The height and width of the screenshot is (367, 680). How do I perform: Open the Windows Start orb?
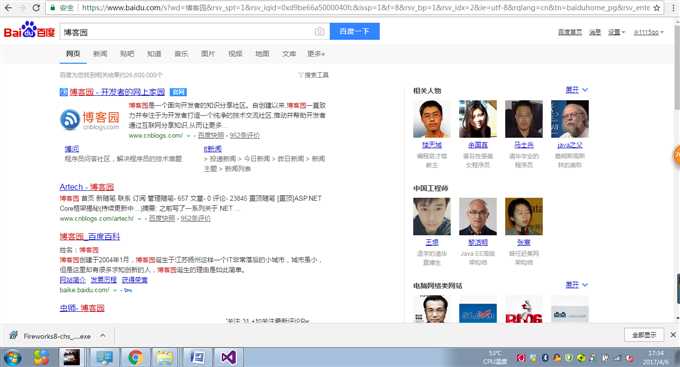pyautogui.click(x=13, y=358)
